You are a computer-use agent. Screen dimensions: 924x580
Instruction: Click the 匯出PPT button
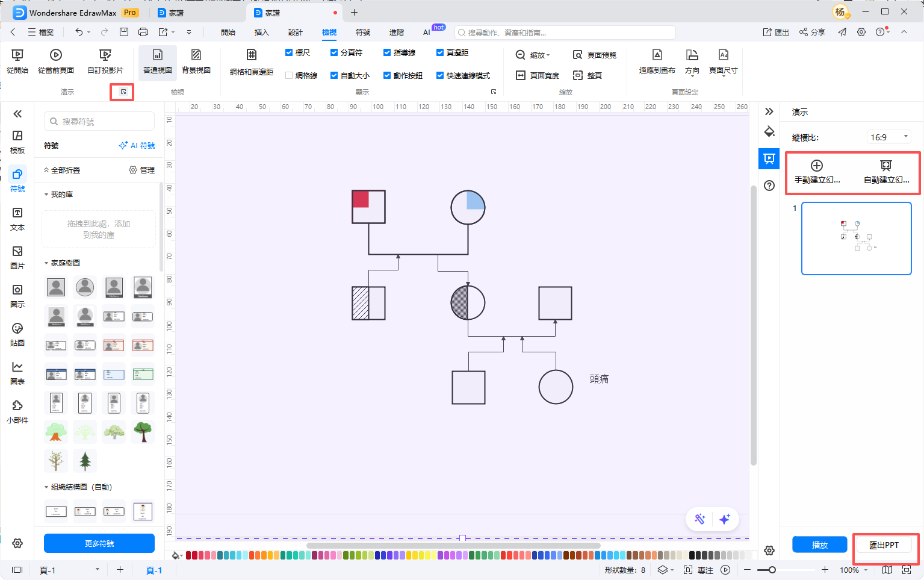pyautogui.click(x=883, y=545)
